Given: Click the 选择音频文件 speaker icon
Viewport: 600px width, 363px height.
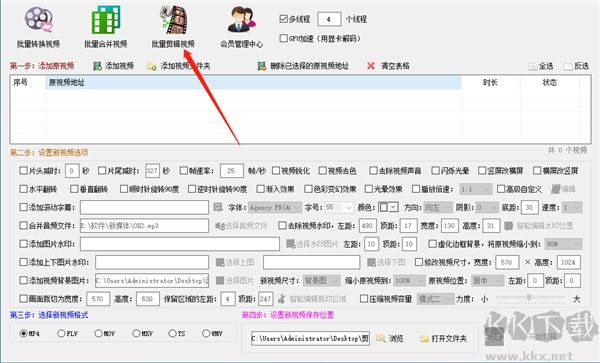Looking at the screenshot, I should pyautogui.click(x=220, y=226).
